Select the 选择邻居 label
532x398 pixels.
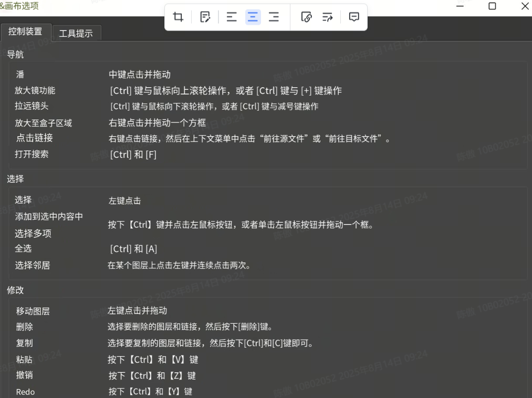[x=32, y=265]
